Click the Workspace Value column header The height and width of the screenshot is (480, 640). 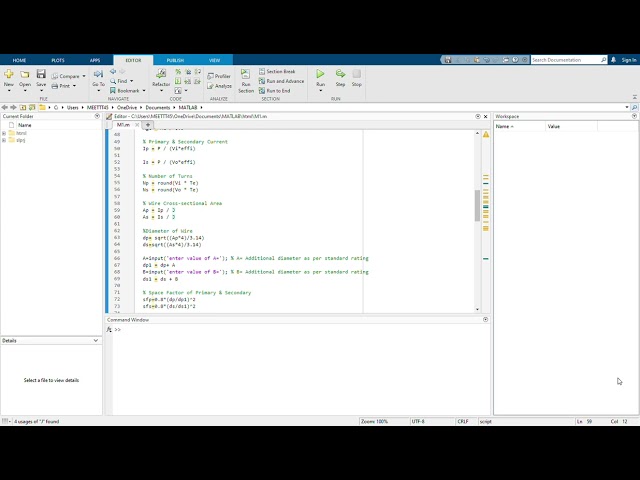click(x=571, y=127)
